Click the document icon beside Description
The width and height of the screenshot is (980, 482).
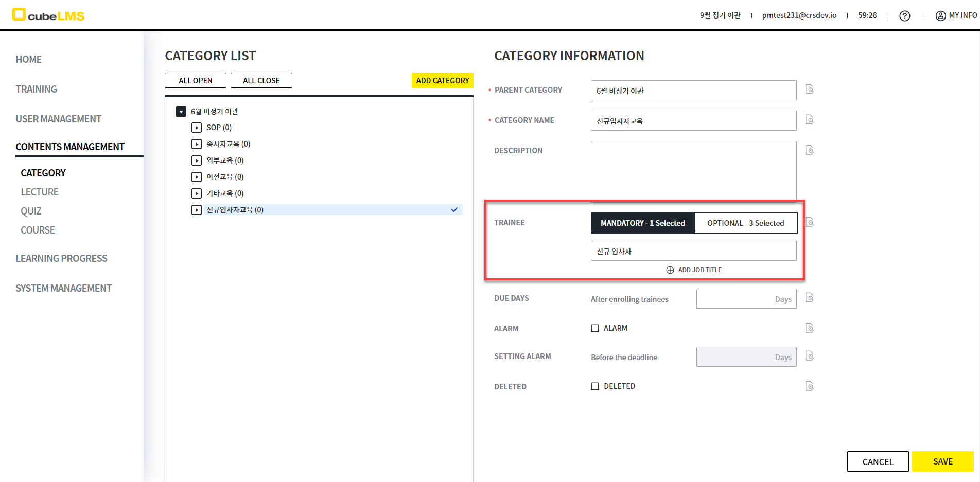click(x=809, y=150)
